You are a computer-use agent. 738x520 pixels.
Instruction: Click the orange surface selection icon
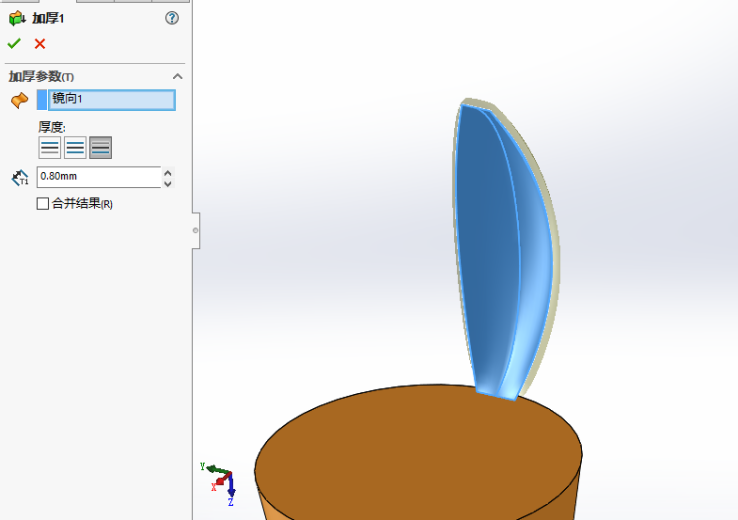[19, 100]
